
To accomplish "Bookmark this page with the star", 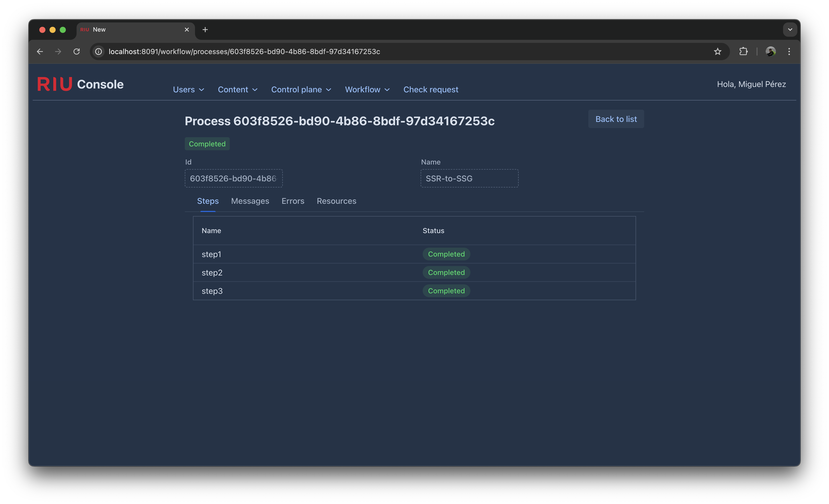I will (x=718, y=52).
